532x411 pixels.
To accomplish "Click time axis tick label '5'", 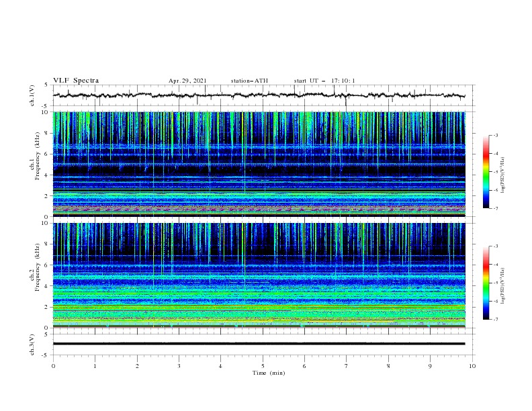I will tap(263, 366).
